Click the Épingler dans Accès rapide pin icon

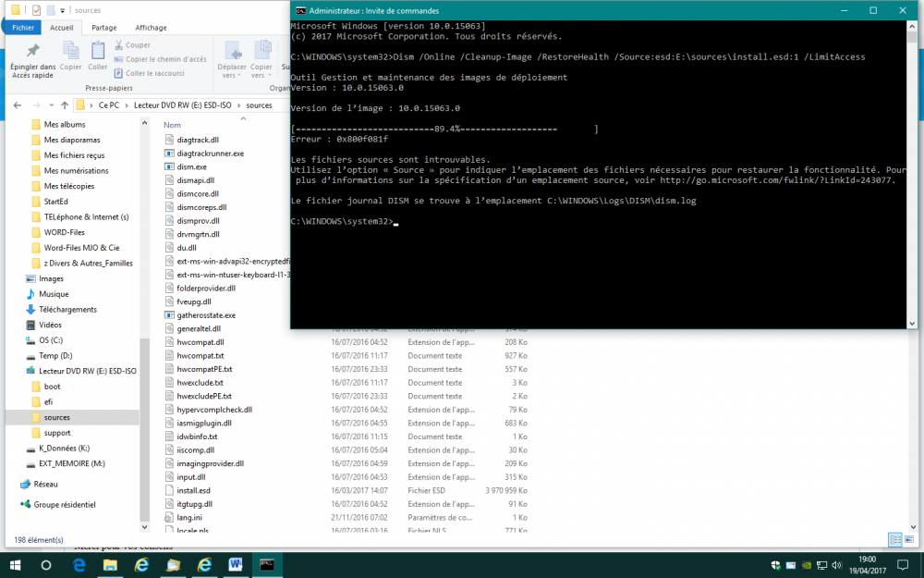32,51
